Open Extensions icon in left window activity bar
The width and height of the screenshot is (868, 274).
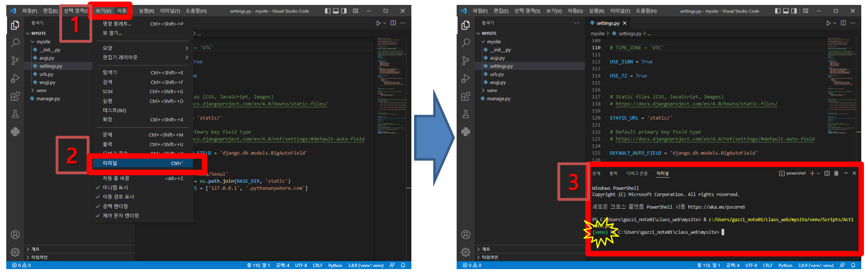click(15, 96)
